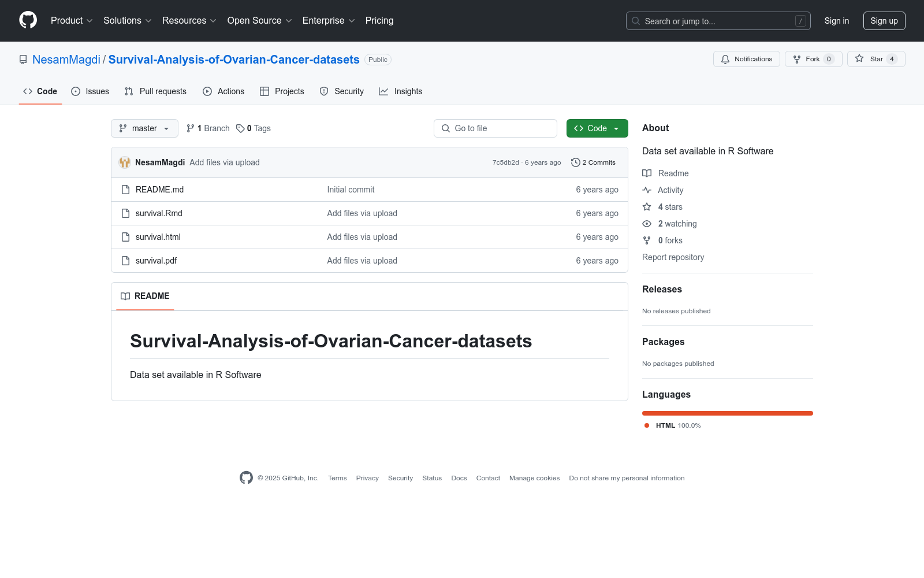Click the Docs footer link

click(459, 478)
